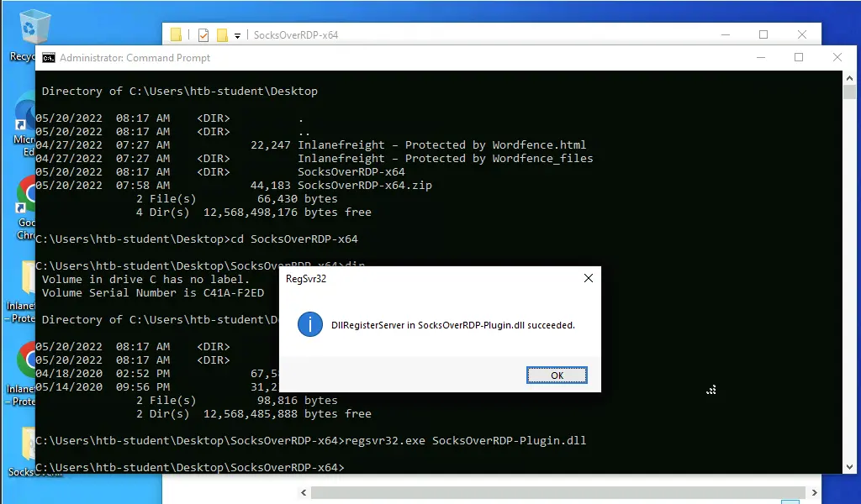
Task: Maximize the Command Prompt window
Action: click(x=799, y=58)
